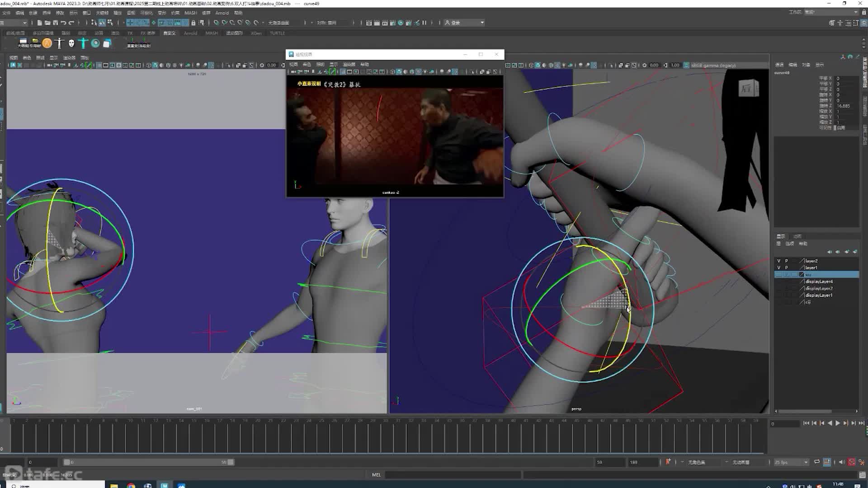Click the white T-pose figure shelf icon

pos(59,43)
